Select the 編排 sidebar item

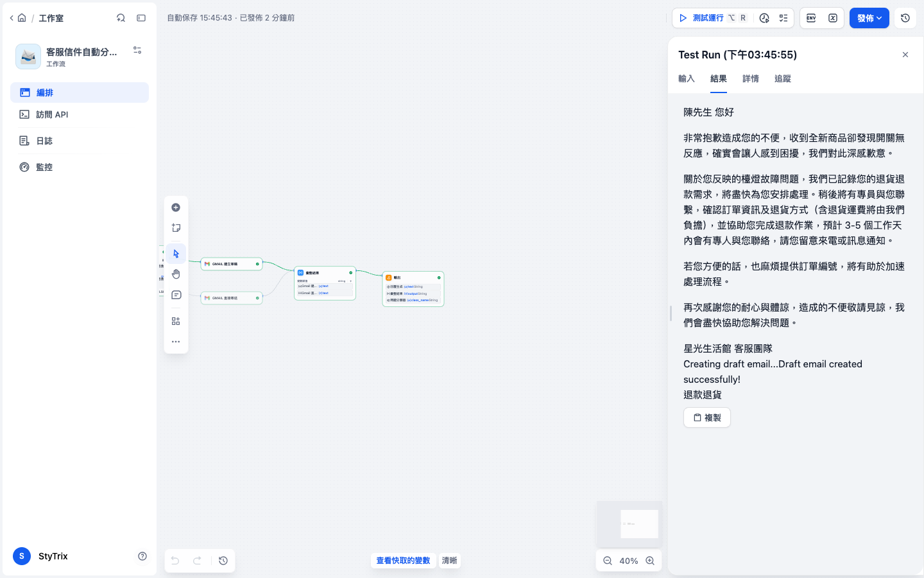coord(80,92)
